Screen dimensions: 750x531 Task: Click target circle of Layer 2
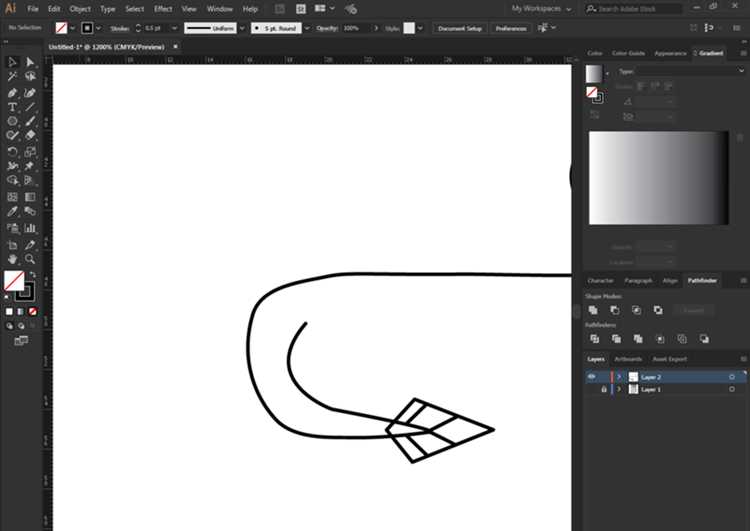click(732, 377)
